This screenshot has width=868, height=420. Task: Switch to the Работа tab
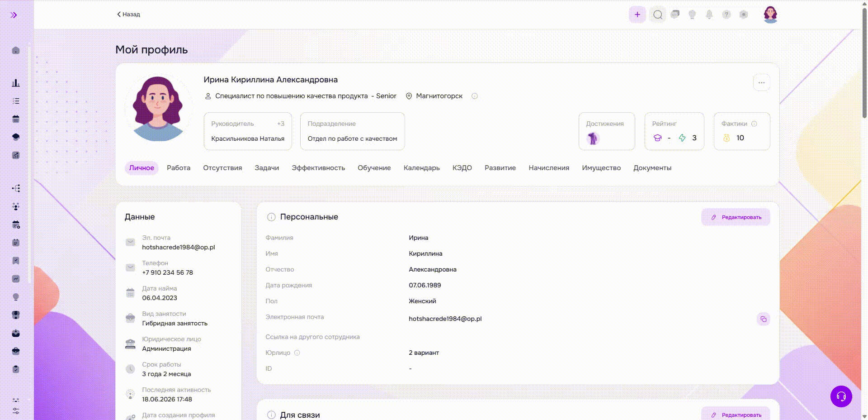pos(179,168)
